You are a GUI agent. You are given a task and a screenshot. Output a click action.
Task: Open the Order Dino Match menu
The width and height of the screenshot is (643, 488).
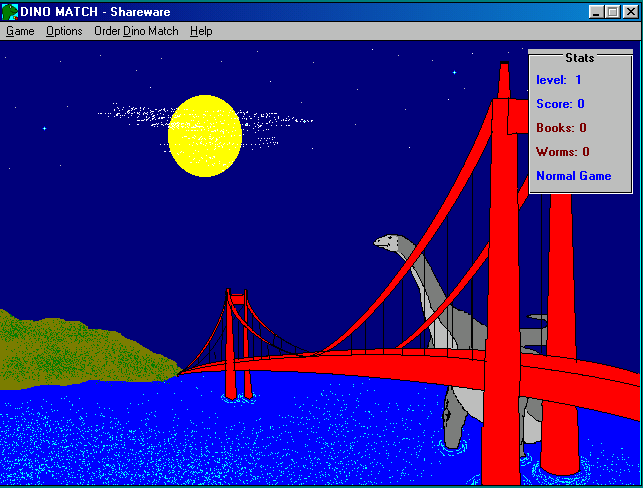coord(136,31)
